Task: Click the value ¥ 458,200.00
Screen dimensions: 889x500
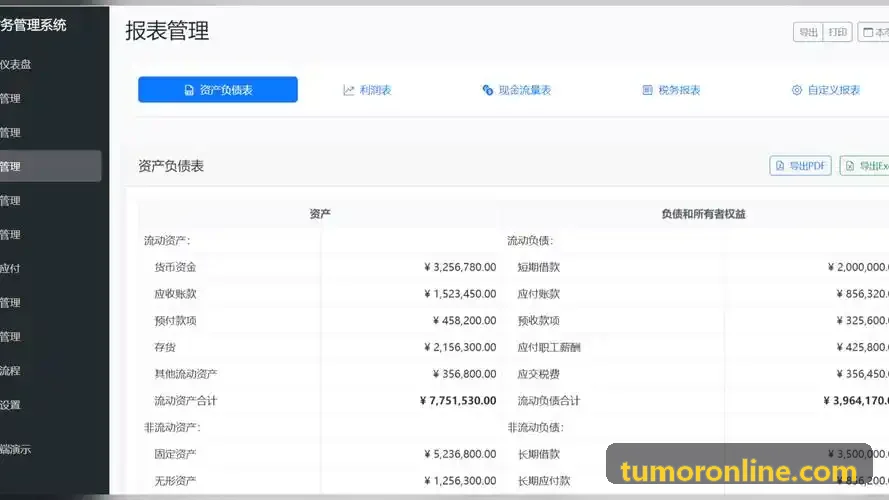Action: coord(464,320)
